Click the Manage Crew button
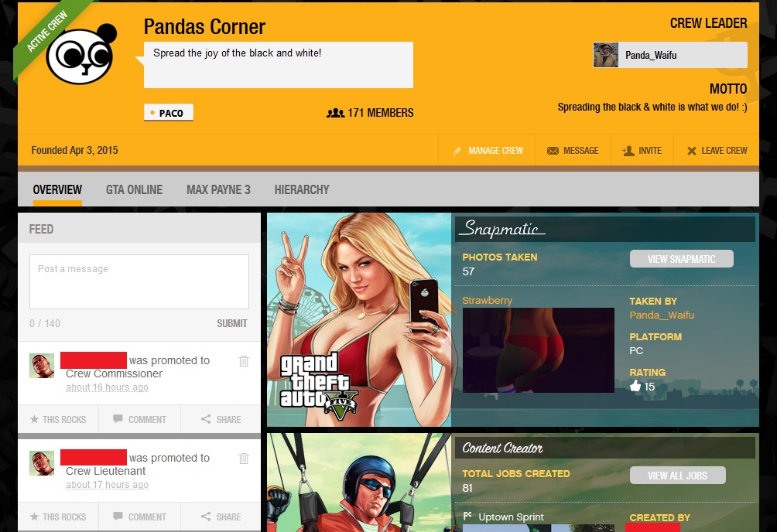The width and height of the screenshot is (777, 532). click(x=488, y=151)
